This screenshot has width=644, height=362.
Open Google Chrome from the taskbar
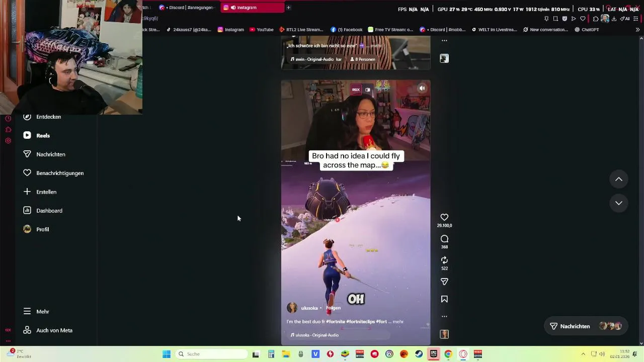[x=448, y=354]
